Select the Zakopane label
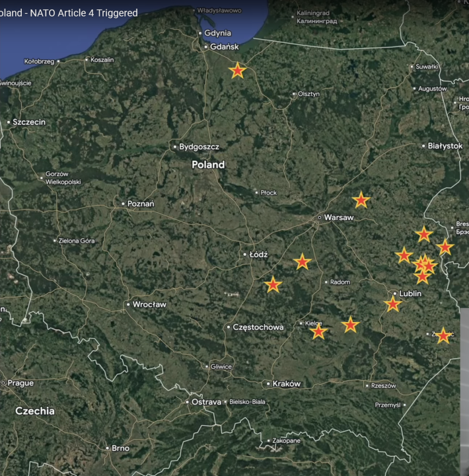 click(287, 440)
